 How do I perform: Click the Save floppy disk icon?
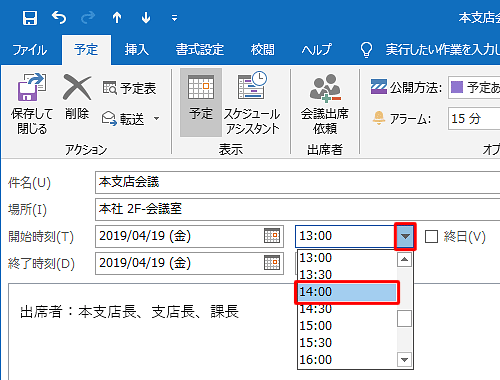coord(30,18)
